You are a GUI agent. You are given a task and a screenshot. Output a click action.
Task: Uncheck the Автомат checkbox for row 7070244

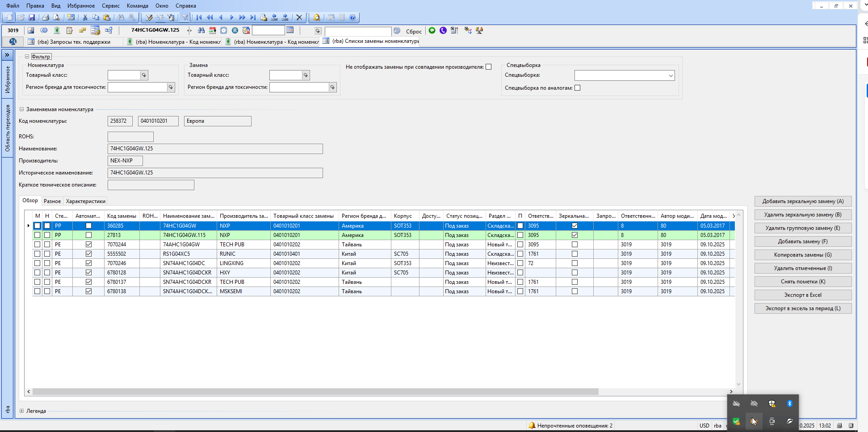[88, 245]
